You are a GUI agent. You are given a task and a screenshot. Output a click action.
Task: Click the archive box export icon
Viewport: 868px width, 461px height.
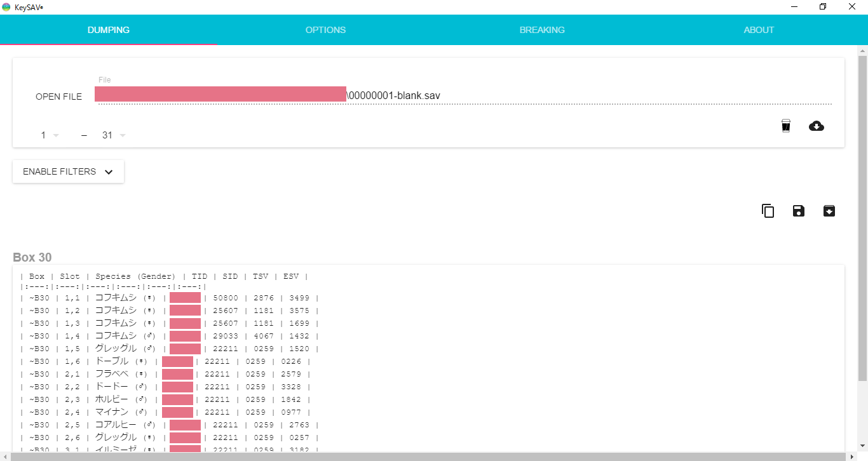(x=829, y=211)
